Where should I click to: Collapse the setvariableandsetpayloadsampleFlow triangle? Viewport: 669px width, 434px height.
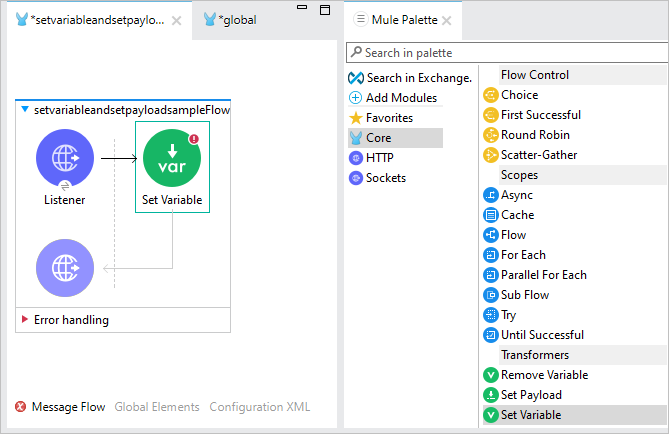25,110
